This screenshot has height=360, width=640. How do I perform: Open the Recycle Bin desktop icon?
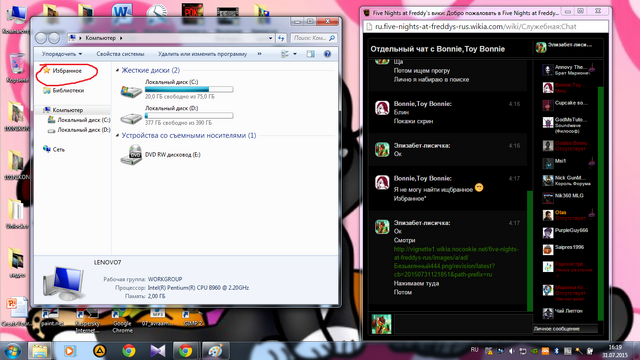[x=16, y=68]
